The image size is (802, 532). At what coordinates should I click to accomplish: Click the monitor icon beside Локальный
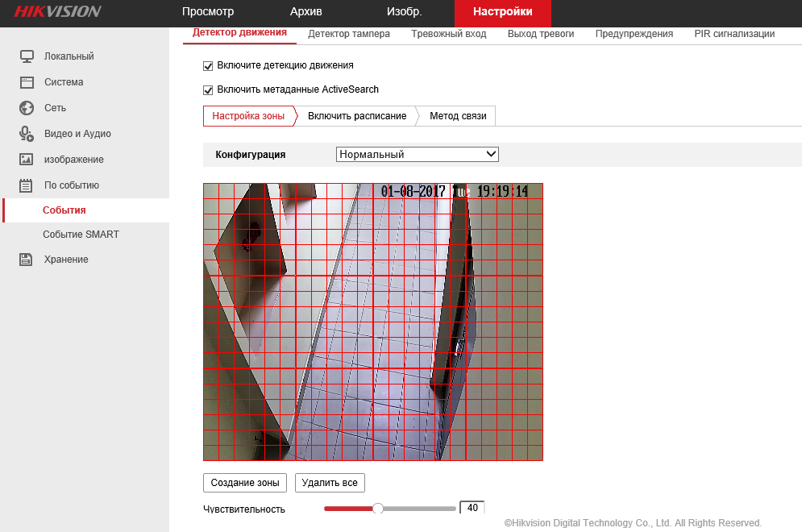click(x=27, y=56)
